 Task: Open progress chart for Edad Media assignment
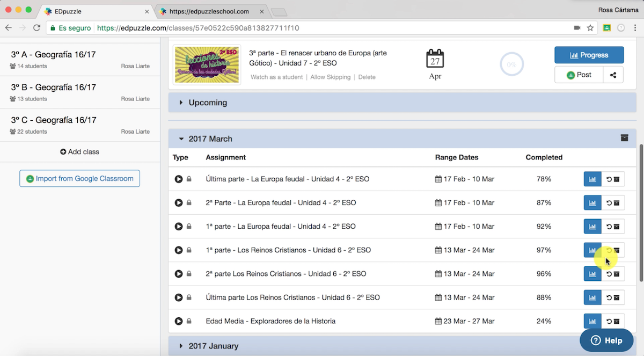pyautogui.click(x=592, y=321)
